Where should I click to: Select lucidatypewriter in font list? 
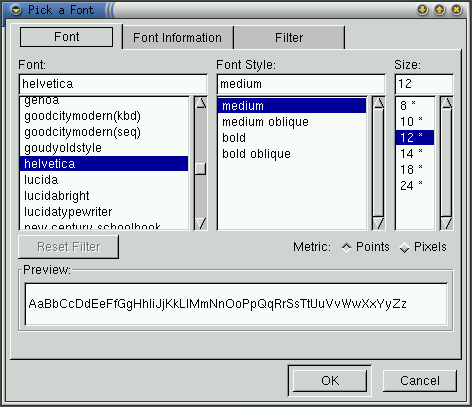(x=104, y=212)
